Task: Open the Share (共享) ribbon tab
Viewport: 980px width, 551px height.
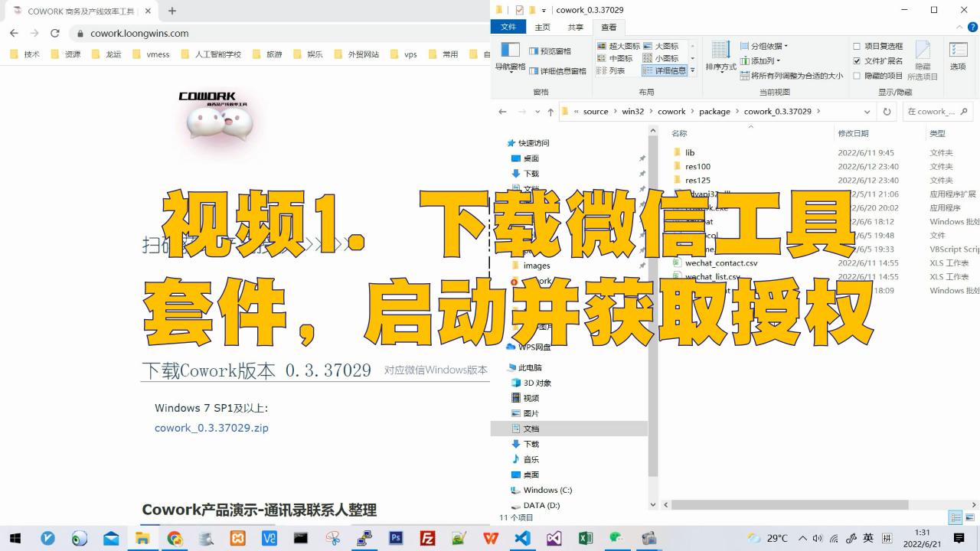Action: pos(575,27)
